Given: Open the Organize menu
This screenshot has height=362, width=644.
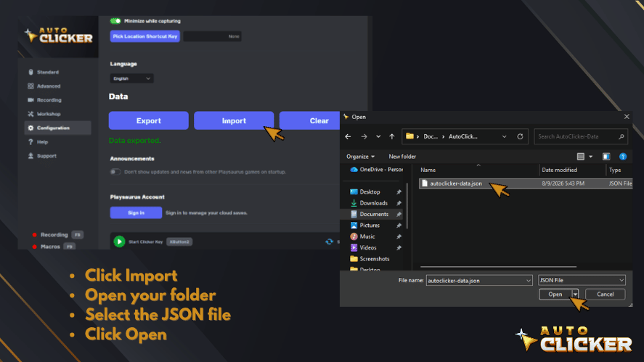Looking at the screenshot, I should 360,157.
